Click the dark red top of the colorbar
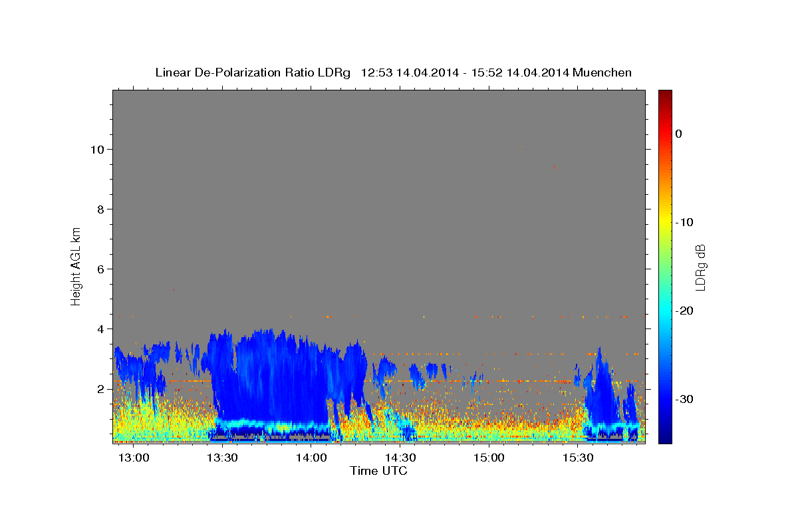The width and height of the screenshot is (798, 532). pyautogui.click(x=665, y=96)
